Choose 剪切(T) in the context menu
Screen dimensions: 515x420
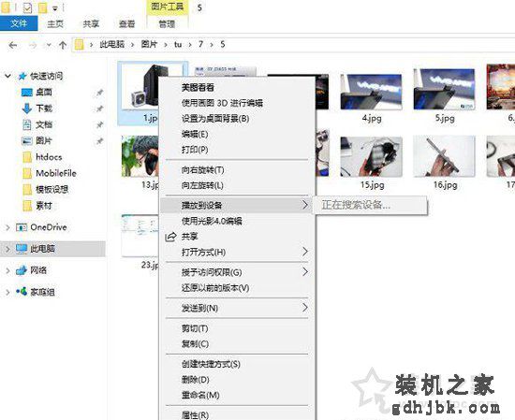[x=195, y=328]
